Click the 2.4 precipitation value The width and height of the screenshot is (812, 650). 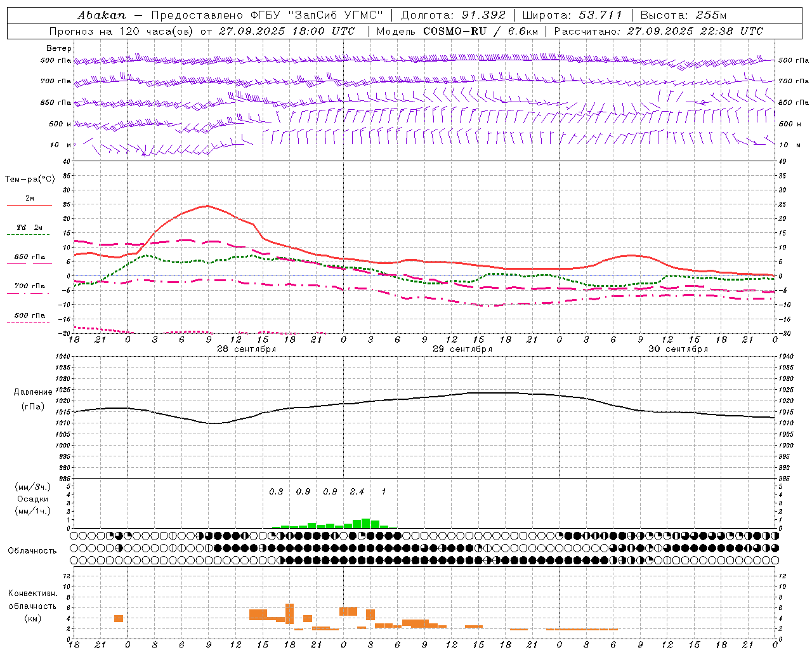point(357,491)
